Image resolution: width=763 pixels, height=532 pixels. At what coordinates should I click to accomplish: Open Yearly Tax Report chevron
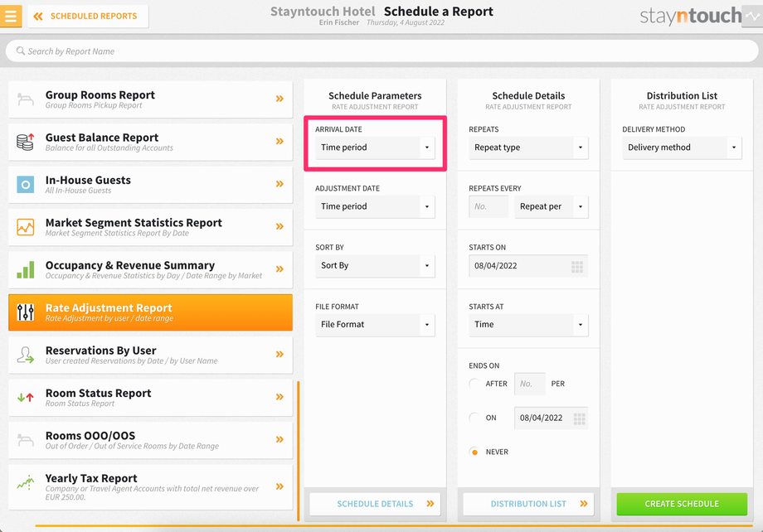pos(279,486)
